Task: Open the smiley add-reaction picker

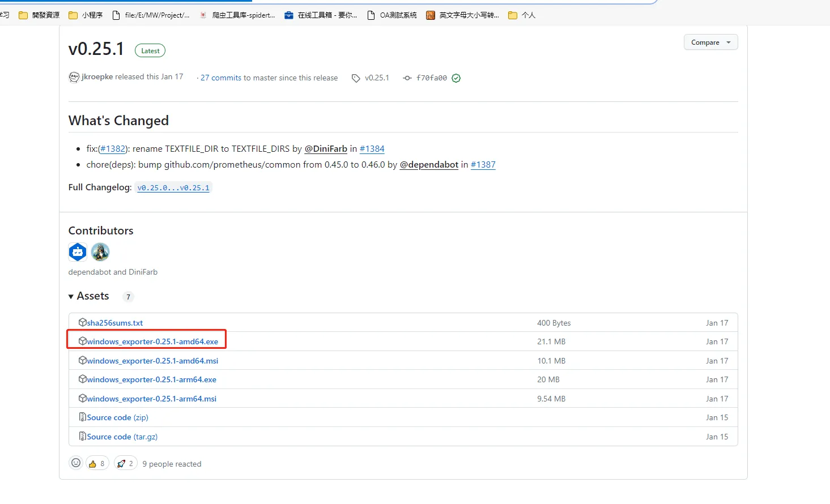Action: (x=76, y=463)
